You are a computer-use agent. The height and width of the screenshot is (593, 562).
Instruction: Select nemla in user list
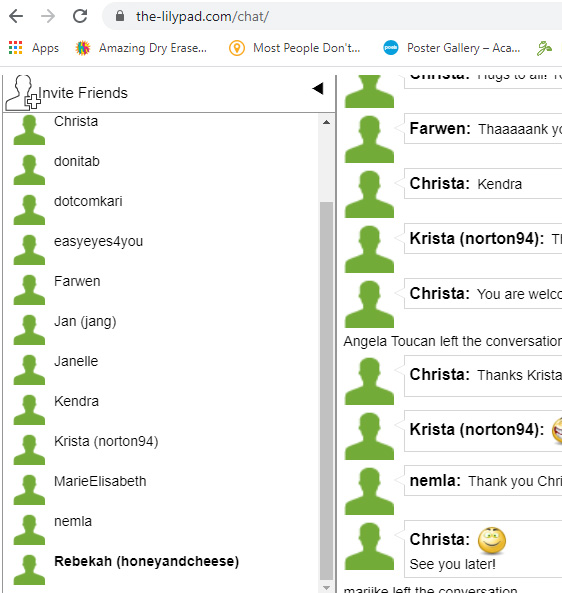[73, 522]
